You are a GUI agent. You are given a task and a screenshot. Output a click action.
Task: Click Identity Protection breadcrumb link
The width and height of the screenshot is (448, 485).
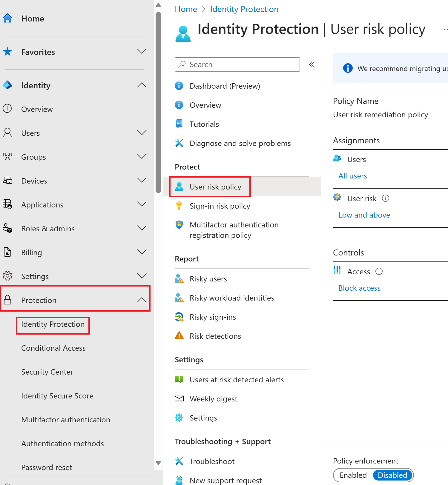[244, 9]
